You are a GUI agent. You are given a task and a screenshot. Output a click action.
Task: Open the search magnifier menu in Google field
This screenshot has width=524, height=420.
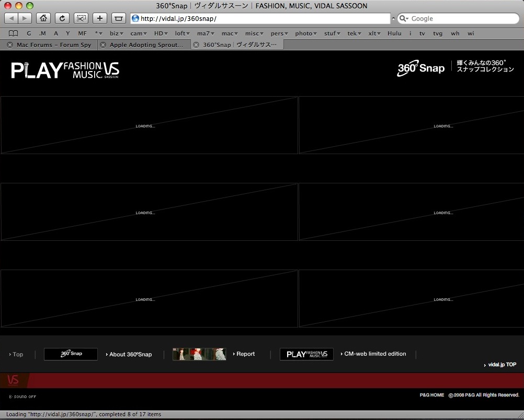[x=404, y=18]
